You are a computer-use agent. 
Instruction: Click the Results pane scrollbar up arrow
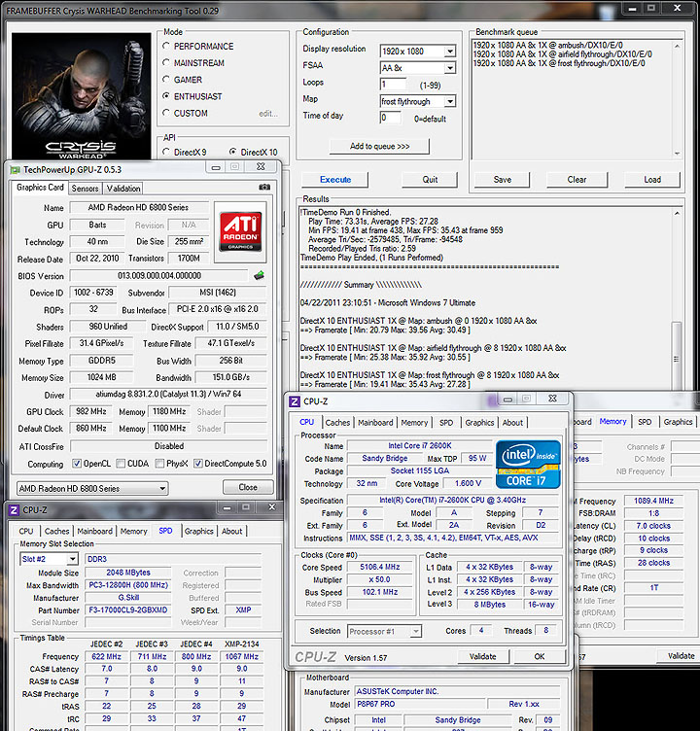[x=677, y=213]
